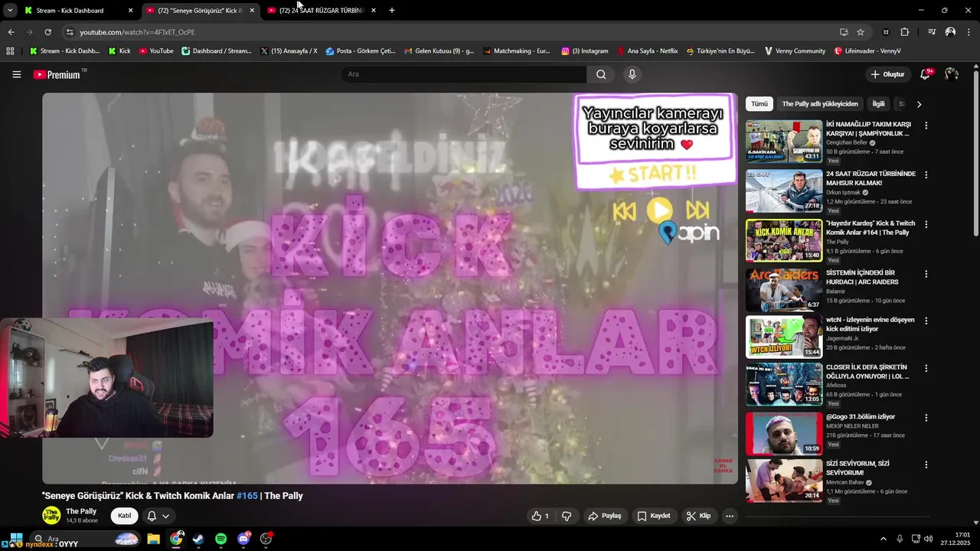Open Steam from the taskbar
This screenshot has height=551, width=980.
click(198, 539)
